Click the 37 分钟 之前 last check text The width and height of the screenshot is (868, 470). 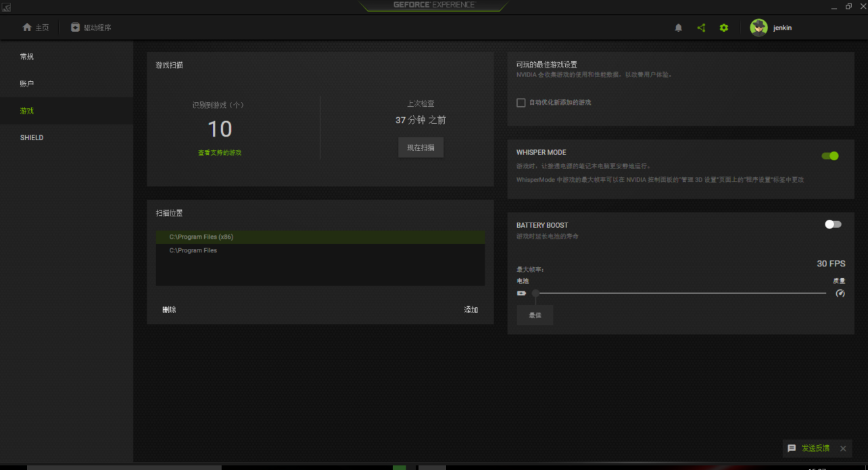pos(420,120)
